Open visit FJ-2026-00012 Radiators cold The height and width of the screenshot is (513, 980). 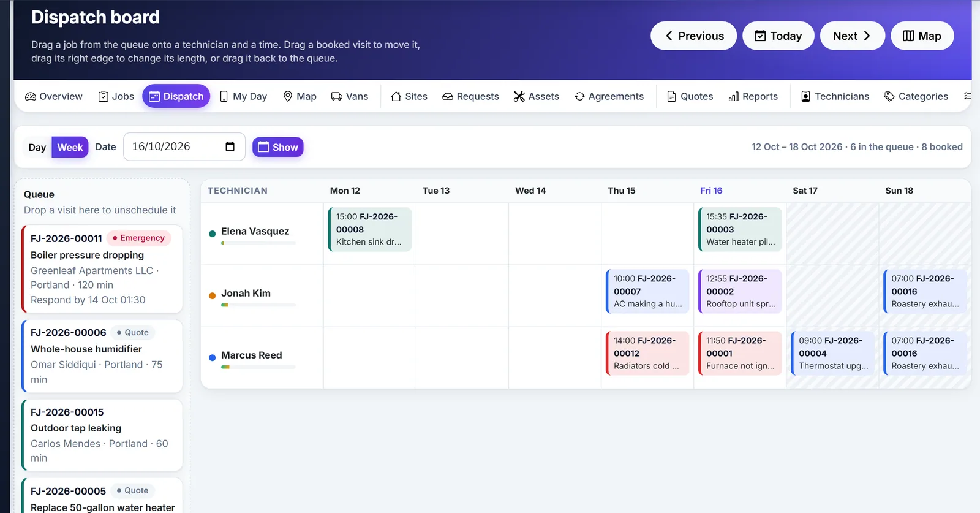[647, 353]
